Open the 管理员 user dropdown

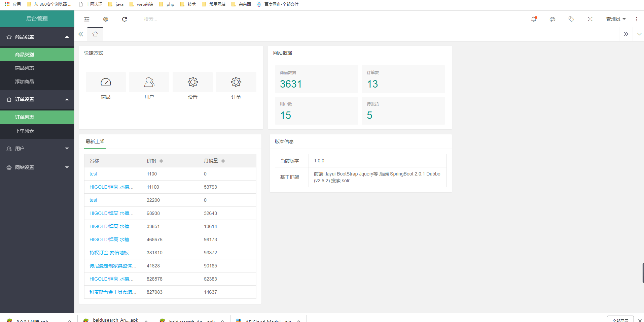coord(616,19)
